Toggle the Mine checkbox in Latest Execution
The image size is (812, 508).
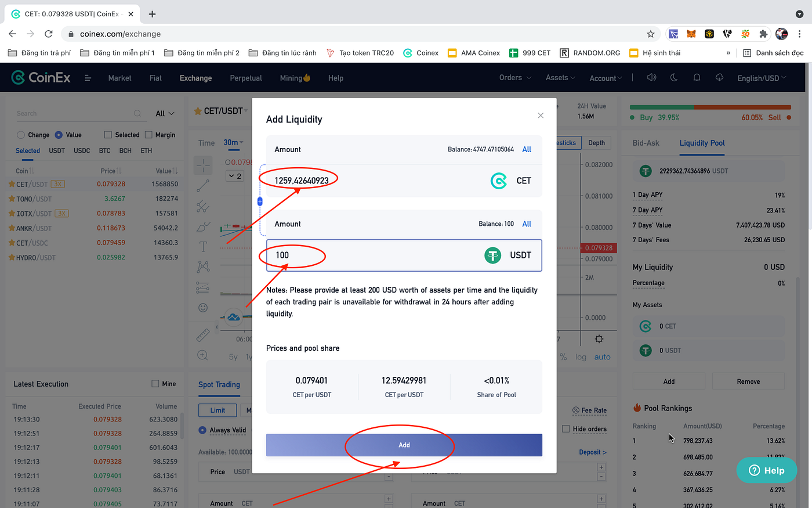click(x=155, y=384)
